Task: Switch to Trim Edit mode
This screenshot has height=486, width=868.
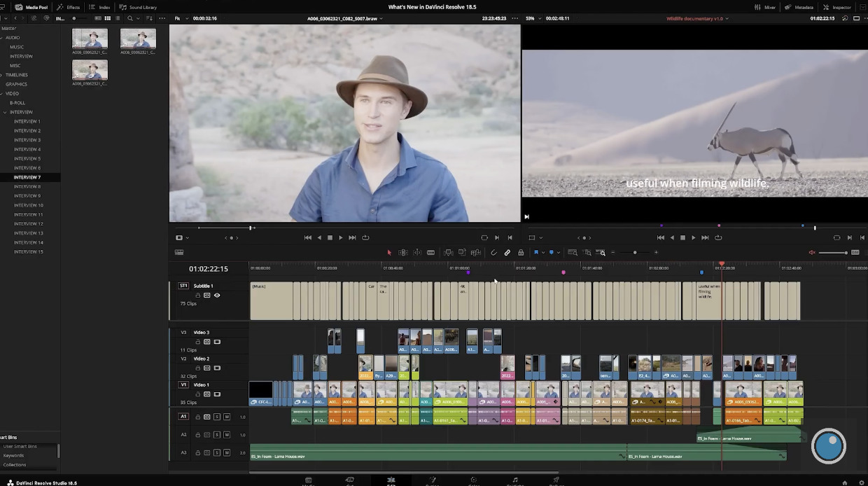Action: pyautogui.click(x=404, y=252)
